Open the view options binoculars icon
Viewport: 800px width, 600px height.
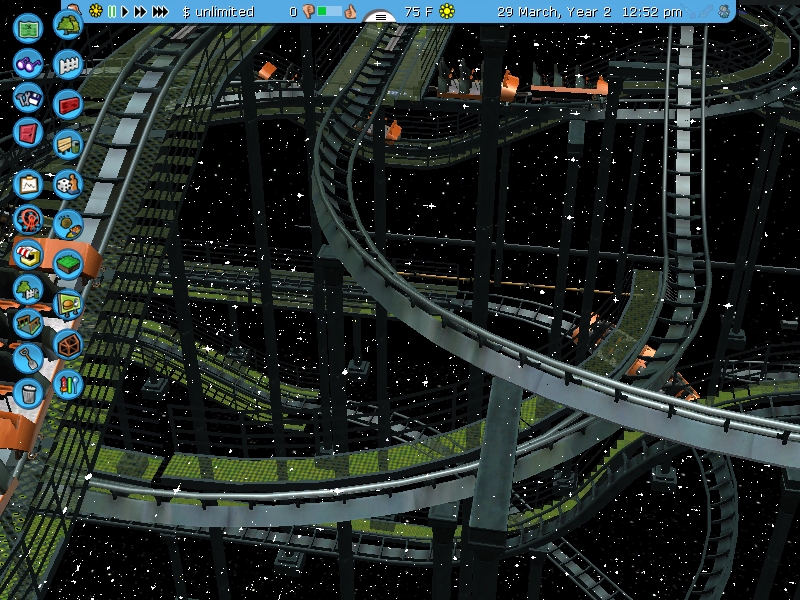coord(28,64)
